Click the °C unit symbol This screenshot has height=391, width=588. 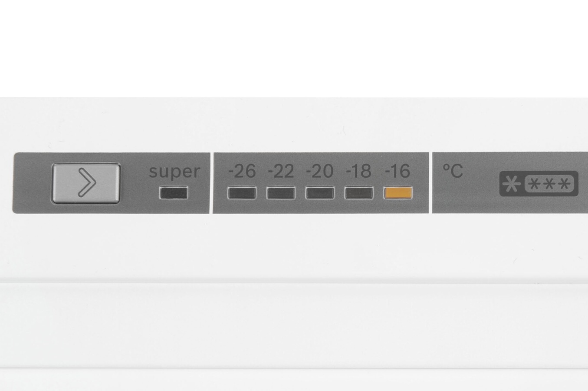coord(453,171)
